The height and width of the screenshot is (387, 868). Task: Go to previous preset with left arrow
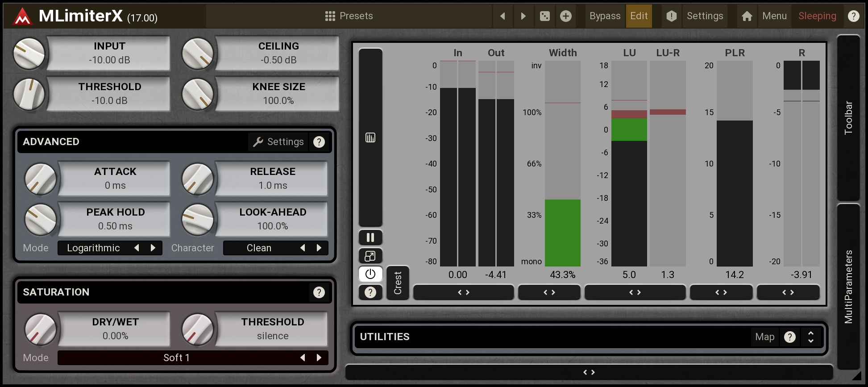pyautogui.click(x=503, y=17)
